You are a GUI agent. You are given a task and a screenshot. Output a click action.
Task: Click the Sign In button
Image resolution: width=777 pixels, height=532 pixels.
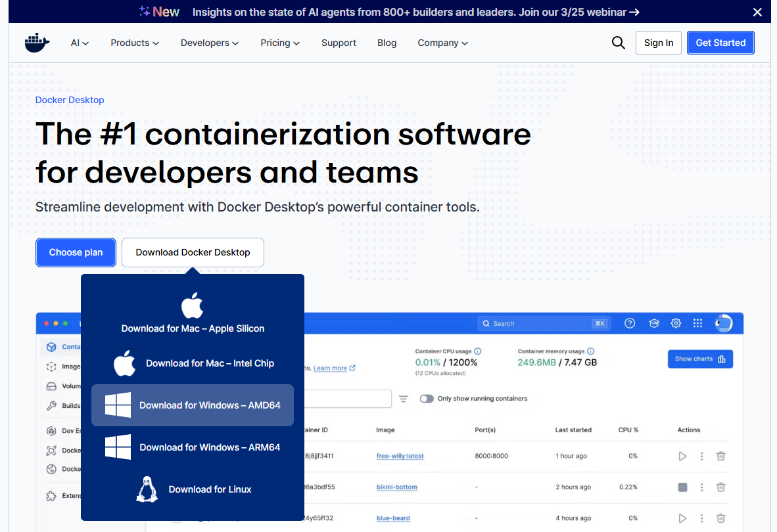[658, 43]
